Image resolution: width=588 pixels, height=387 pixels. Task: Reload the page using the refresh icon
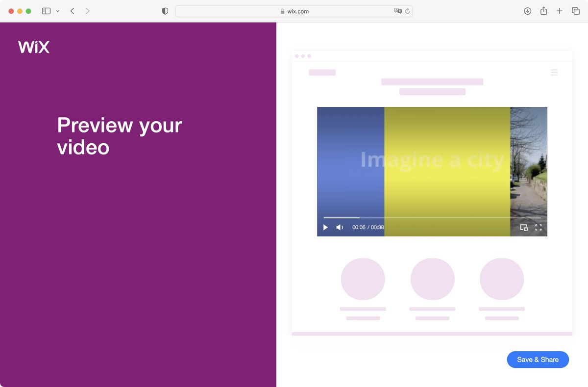(406, 11)
